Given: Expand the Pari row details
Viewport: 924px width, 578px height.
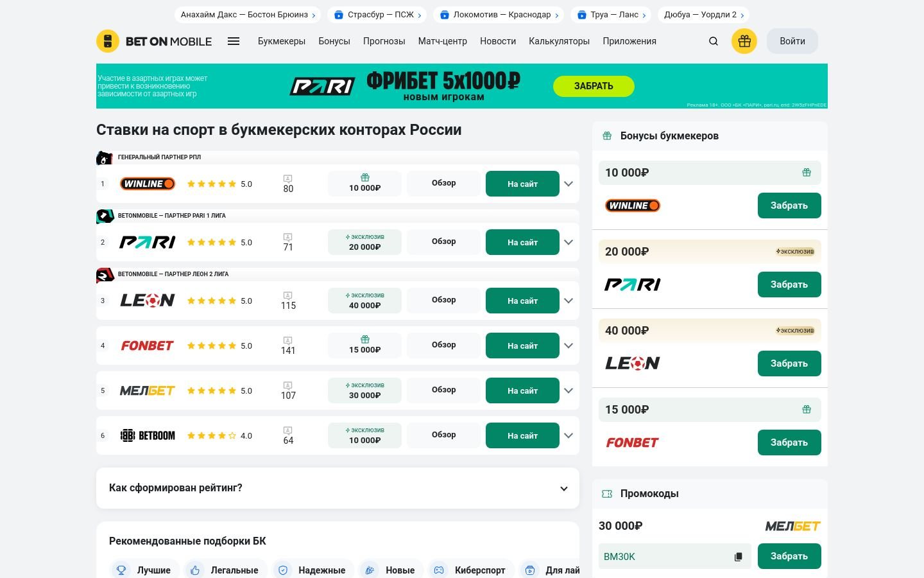Looking at the screenshot, I should tap(569, 242).
